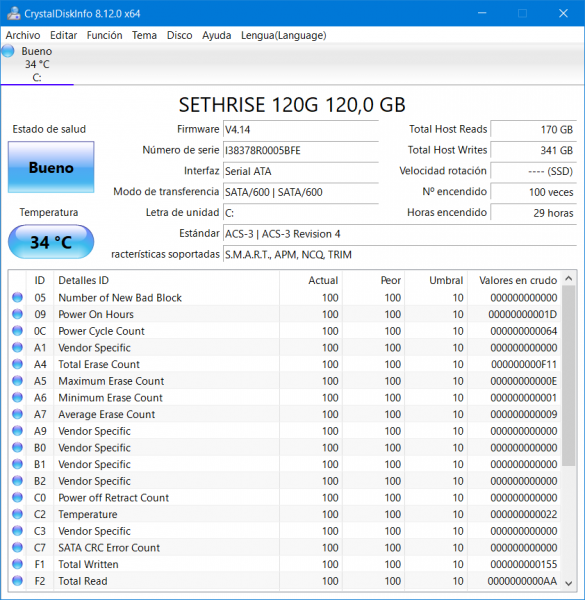Click the scroll down arrow of SMART list
Viewport: 585px width, 600px height.
click(x=569, y=583)
